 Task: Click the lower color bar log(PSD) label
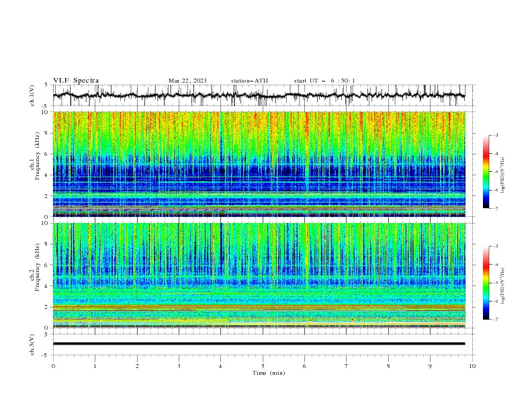502,286
